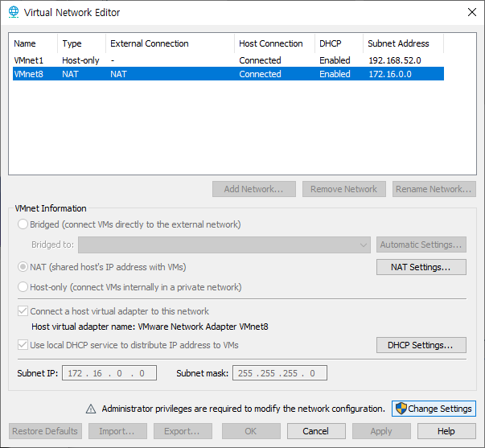Click subnet address 172.16.0.0 in table
Screen dimensions: 485x448
[x=390, y=74]
